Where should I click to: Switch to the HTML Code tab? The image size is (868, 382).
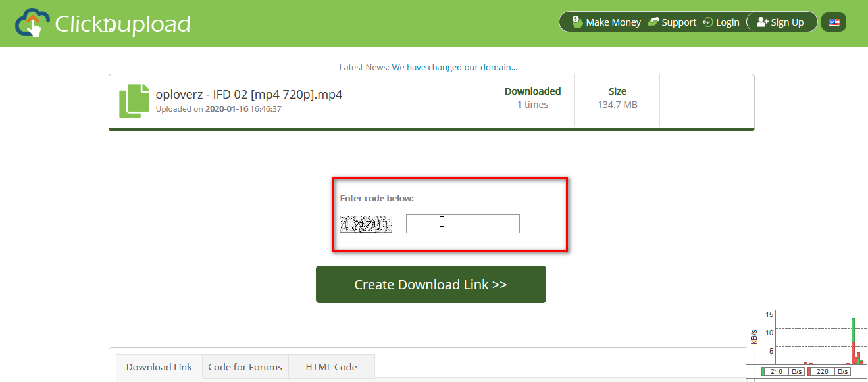(x=330, y=366)
